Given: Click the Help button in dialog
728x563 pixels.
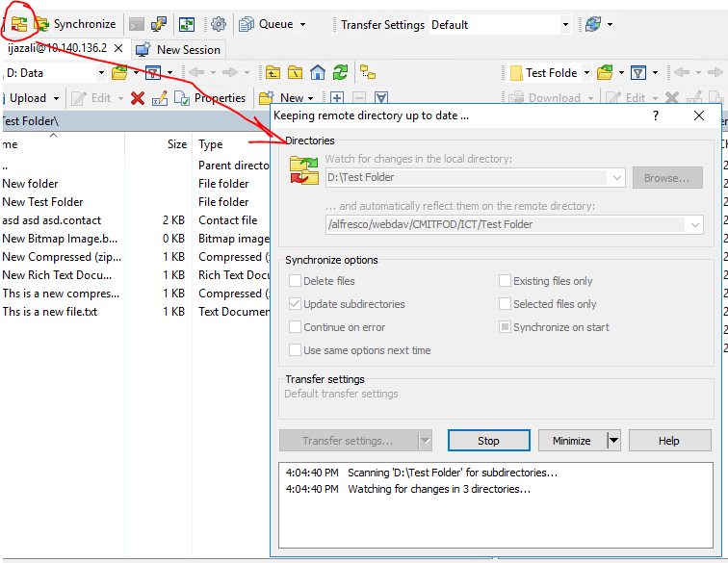Looking at the screenshot, I should [x=668, y=441].
